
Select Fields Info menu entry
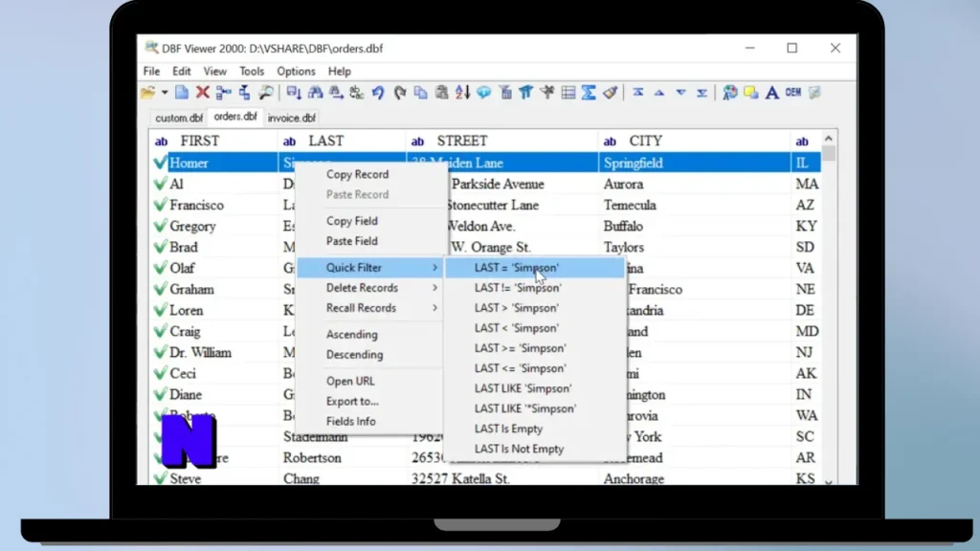tap(370, 421)
